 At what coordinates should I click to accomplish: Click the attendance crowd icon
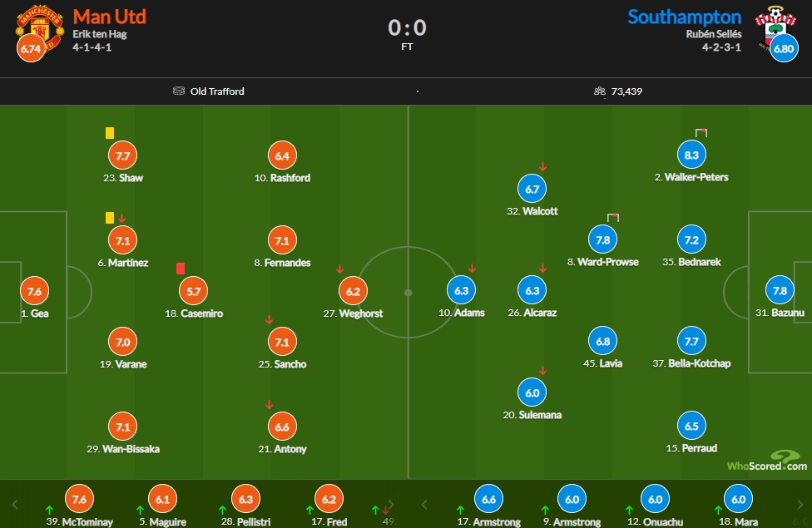coord(600,91)
